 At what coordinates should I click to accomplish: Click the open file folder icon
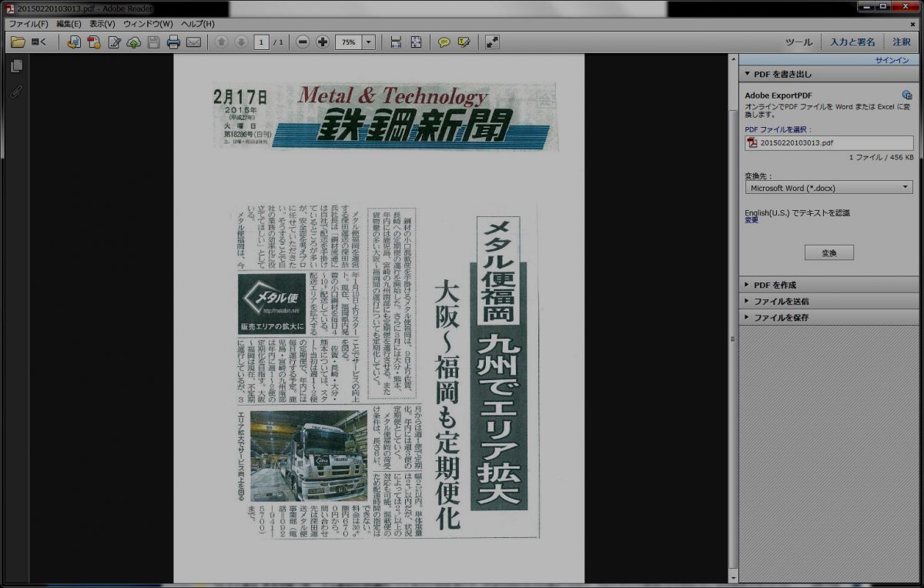click(18, 42)
